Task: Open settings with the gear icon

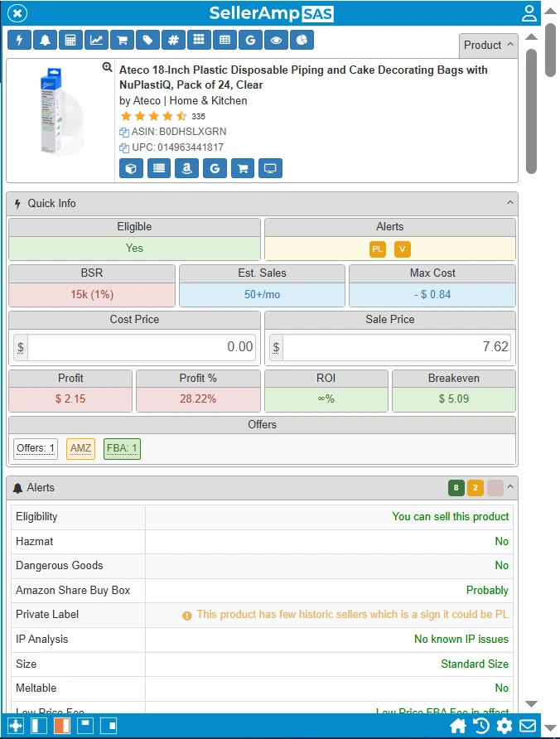Action: coord(504,726)
